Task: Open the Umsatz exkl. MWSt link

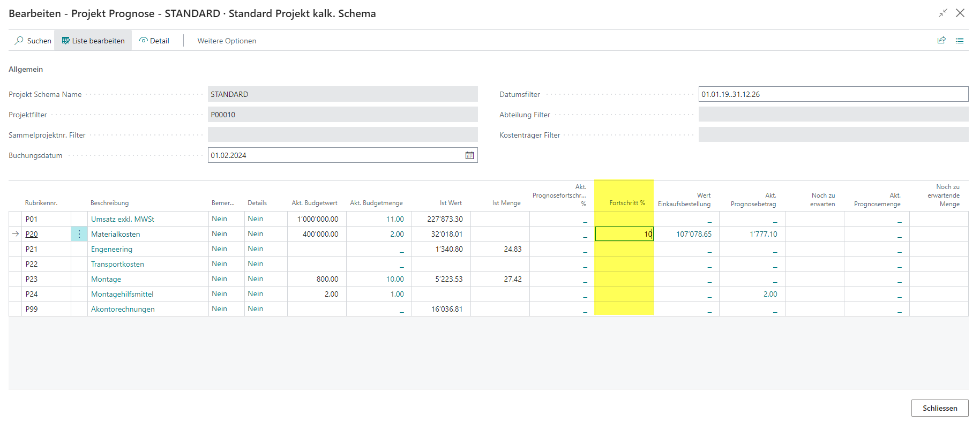Action: point(123,219)
